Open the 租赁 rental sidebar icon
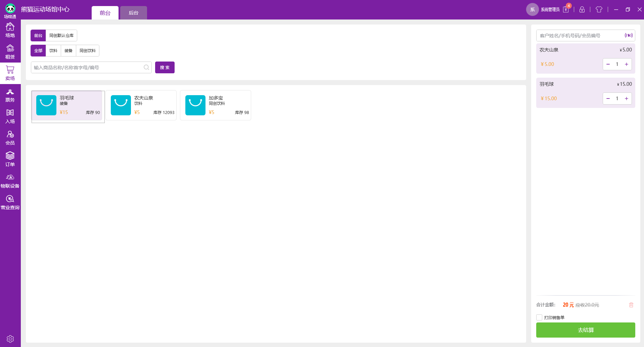 coord(10,51)
